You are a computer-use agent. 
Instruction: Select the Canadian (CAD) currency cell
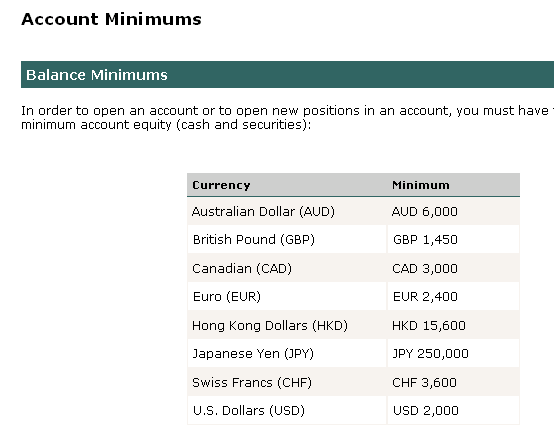(x=287, y=268)
